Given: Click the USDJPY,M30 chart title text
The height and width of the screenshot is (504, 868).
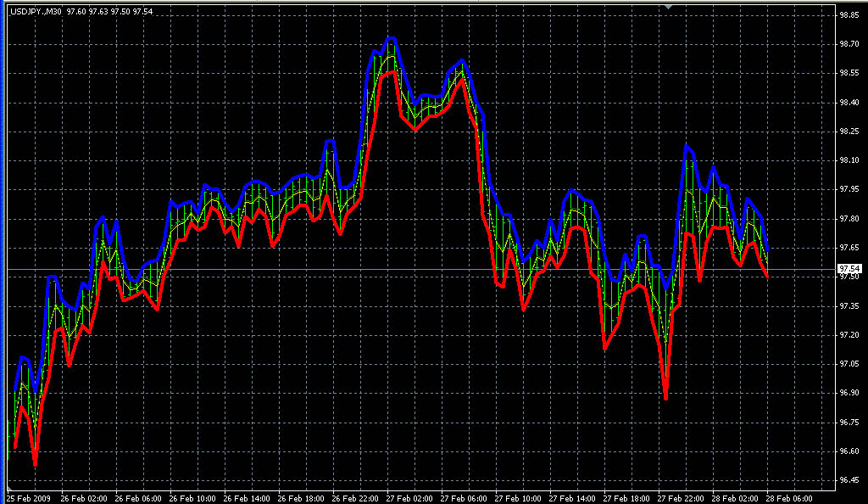Looking at the screenshot, I should [x=36, y=10].
